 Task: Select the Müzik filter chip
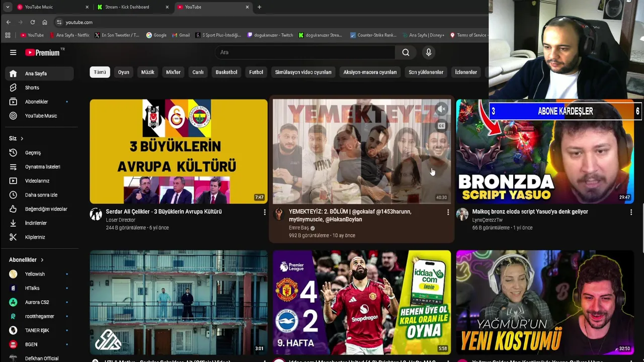click(x=147, y=72)
